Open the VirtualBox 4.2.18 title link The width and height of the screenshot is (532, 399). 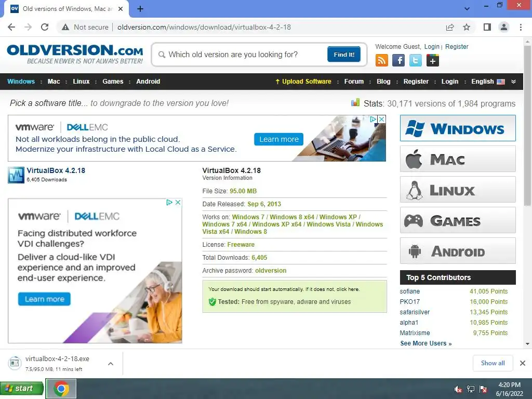coord(56,170)
